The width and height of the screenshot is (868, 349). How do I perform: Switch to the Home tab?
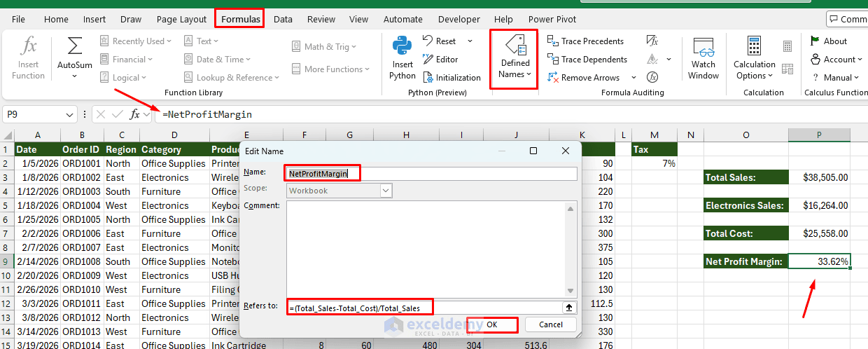coord(56,19)
